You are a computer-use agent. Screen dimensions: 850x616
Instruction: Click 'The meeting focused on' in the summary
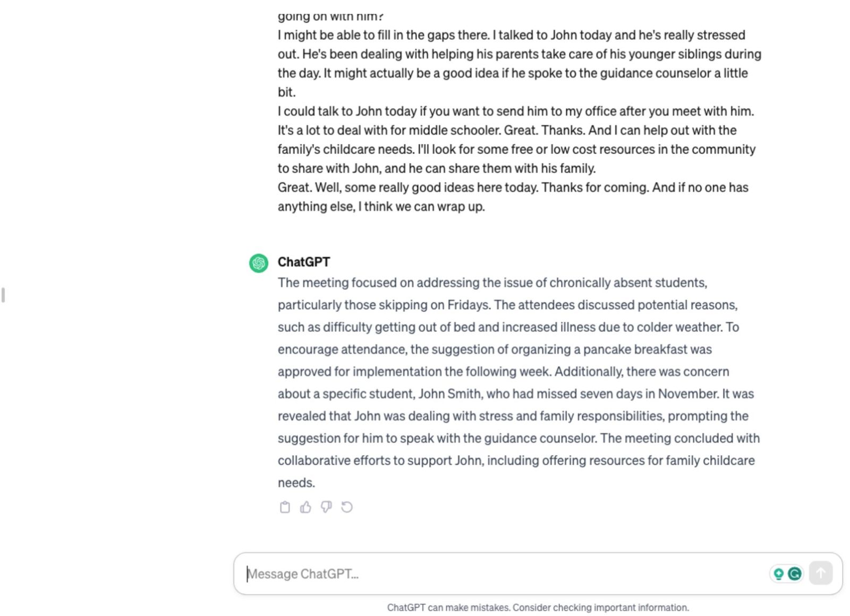(337, 283)
